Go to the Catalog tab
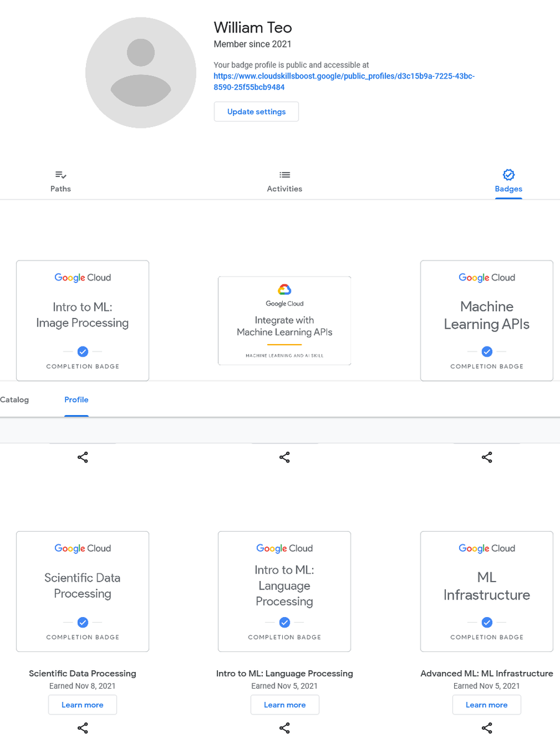Viewport: 560px width, 748px height. point(14,400)
